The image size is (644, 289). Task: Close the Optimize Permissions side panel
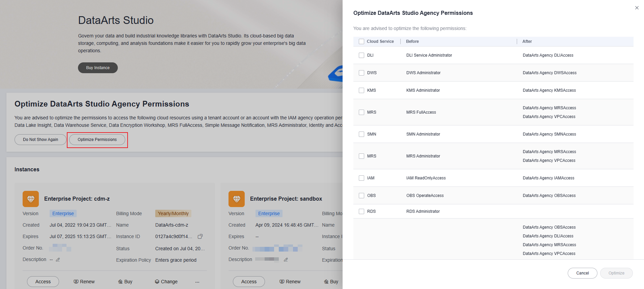[637, 8]
